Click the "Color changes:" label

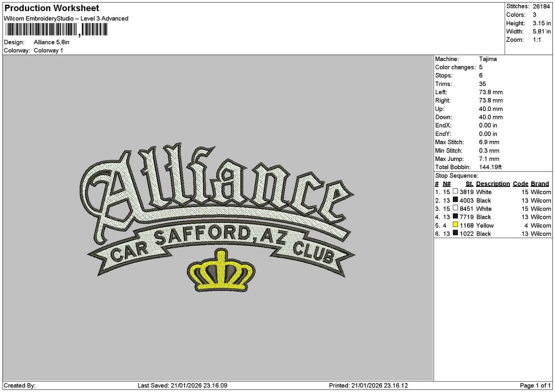pos(455,67)
